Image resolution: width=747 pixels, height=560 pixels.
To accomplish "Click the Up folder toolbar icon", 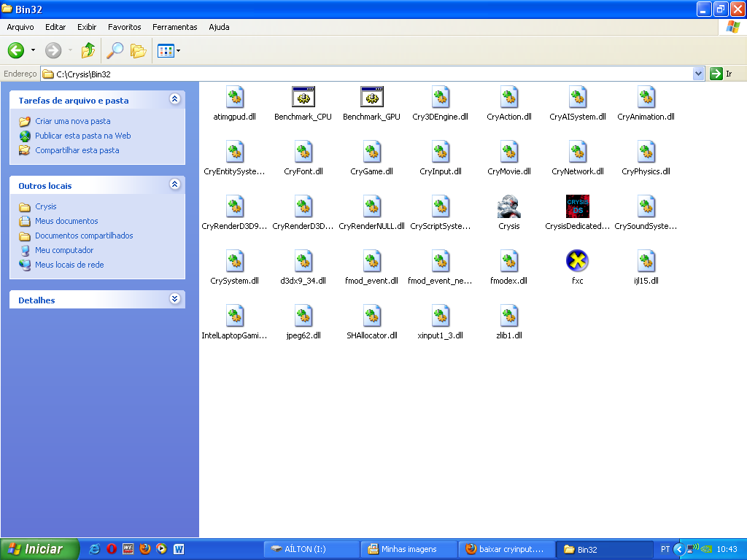I will [88, 50].
